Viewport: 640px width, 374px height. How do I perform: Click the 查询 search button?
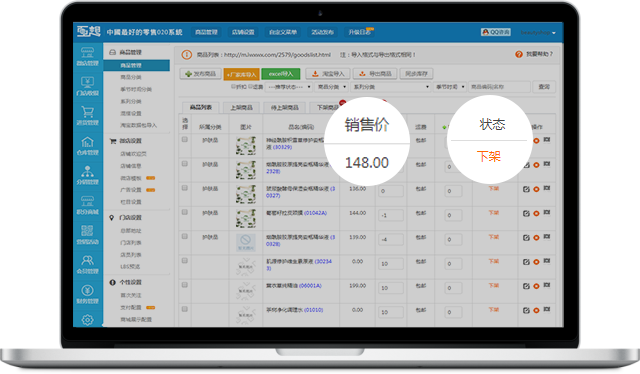(x=544, y=87)
